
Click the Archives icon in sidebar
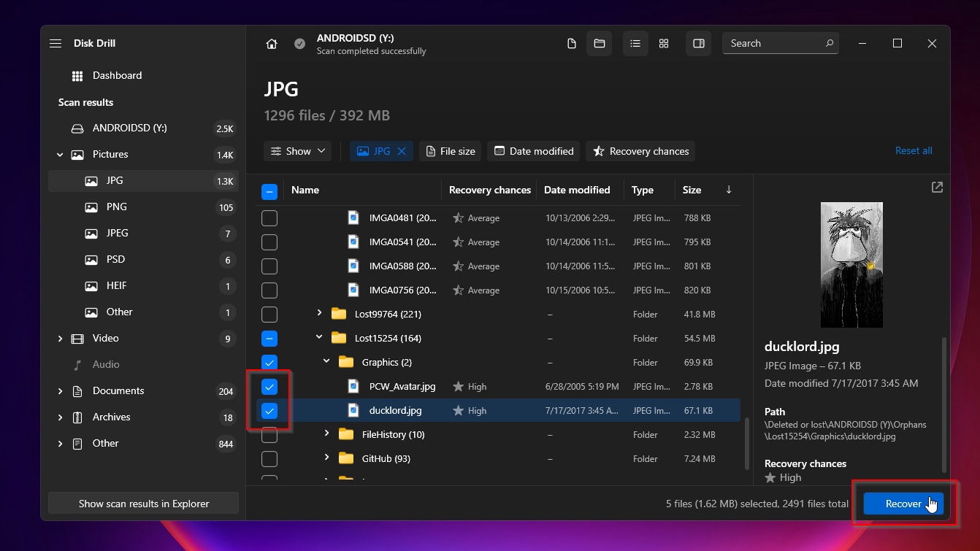coord(77,417)
